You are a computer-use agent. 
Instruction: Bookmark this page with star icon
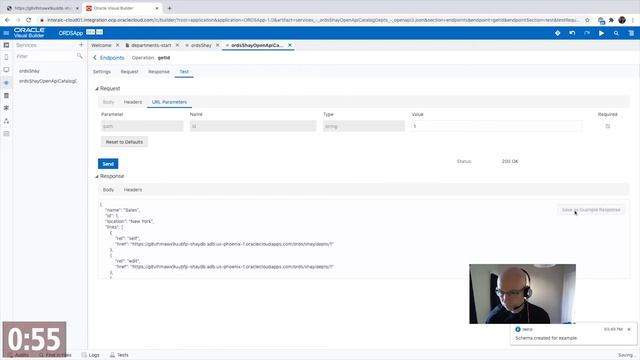pos(587,20)
